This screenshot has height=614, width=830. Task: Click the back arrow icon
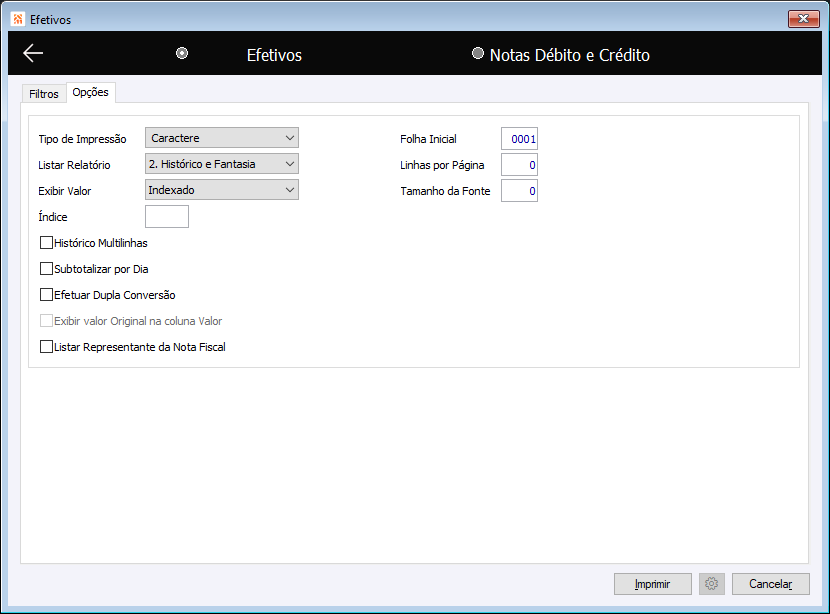[33, 53]
